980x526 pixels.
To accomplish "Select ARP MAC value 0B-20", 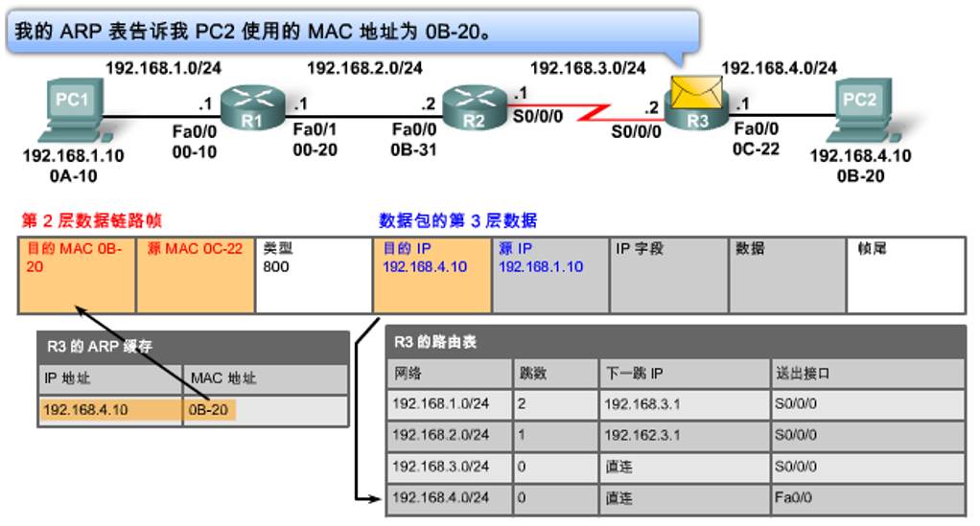I will [209, 410].
